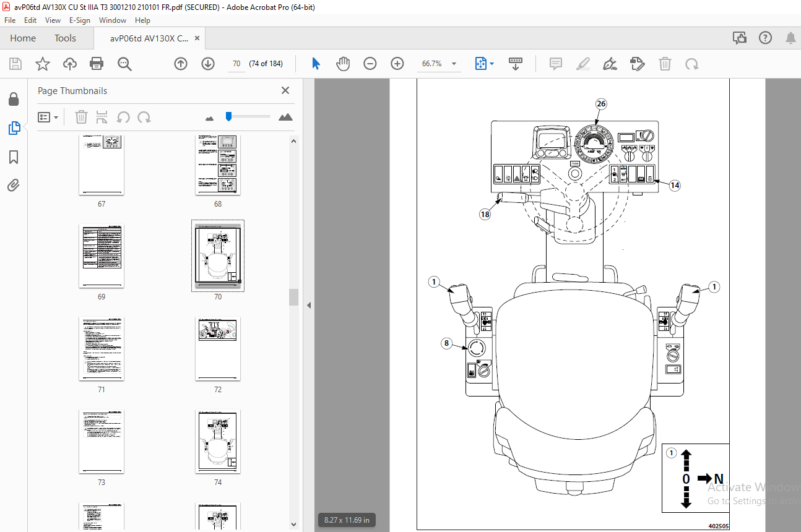Select page 67 thumbnail
The height and width of the screenshot is (532, 801).
pos(102,165)
